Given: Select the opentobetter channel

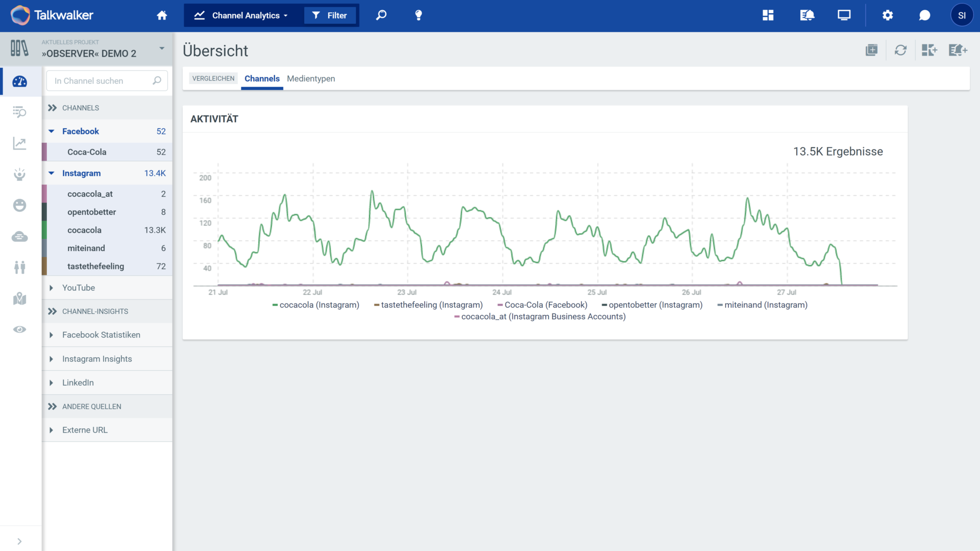Looking at the screenshot, I should coord(107,212).
